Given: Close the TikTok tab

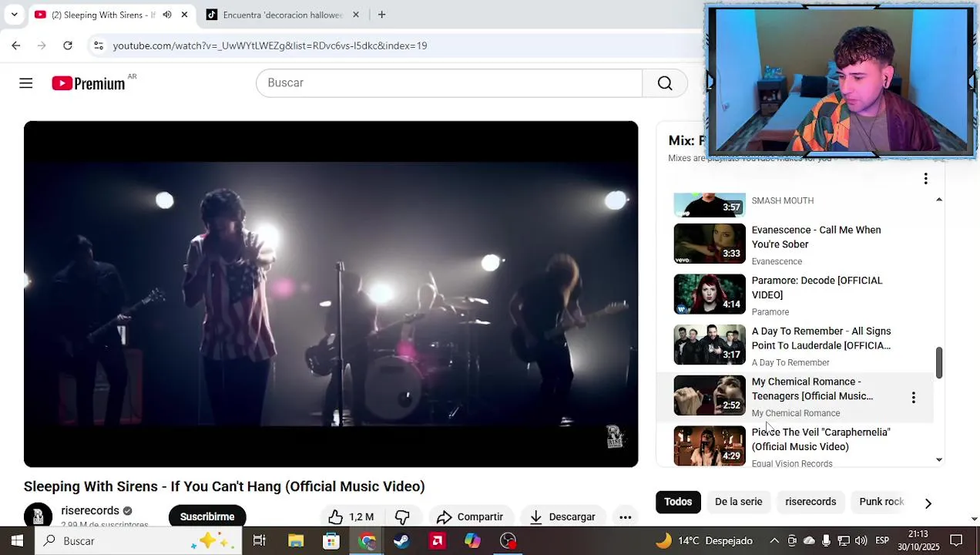Looking at the screenshot, I should click(356, 15).
